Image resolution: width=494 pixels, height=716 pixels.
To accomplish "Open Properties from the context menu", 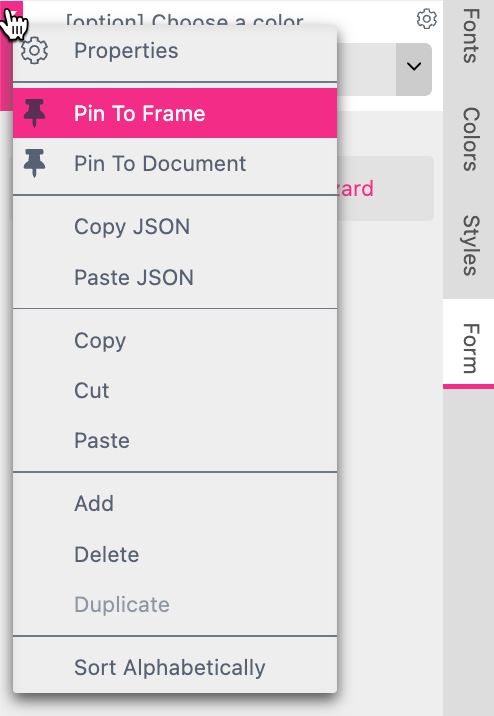I will [175, 51].
